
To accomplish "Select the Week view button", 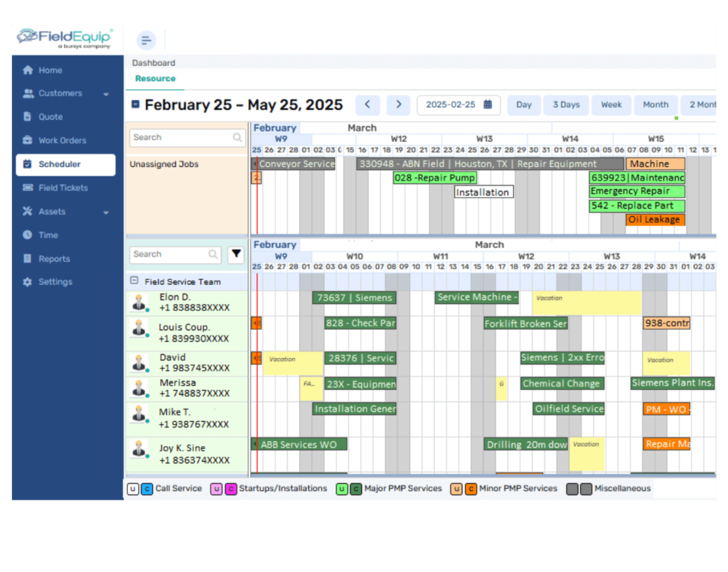I will point(611,104).
